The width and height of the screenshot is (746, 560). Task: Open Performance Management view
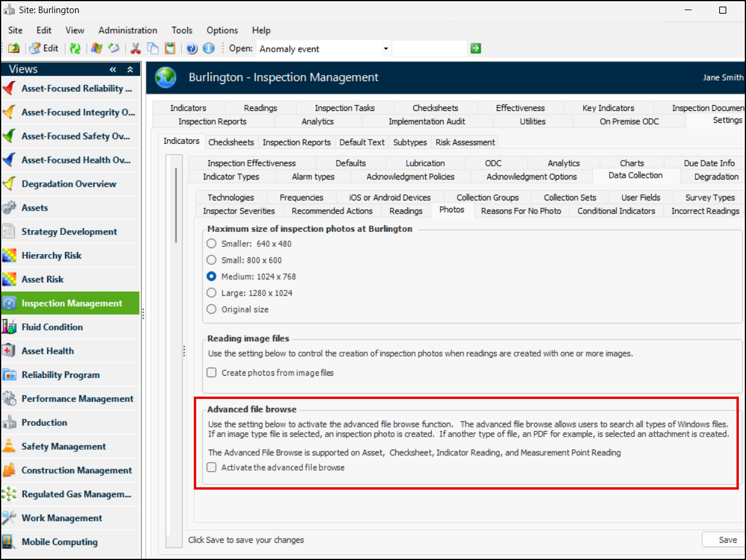[70, 398]
